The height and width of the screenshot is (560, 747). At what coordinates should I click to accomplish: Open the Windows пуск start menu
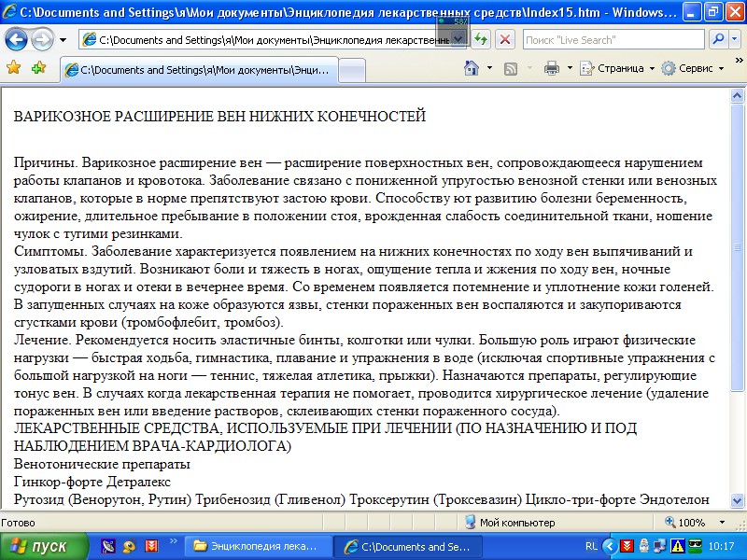pos(43,546)
